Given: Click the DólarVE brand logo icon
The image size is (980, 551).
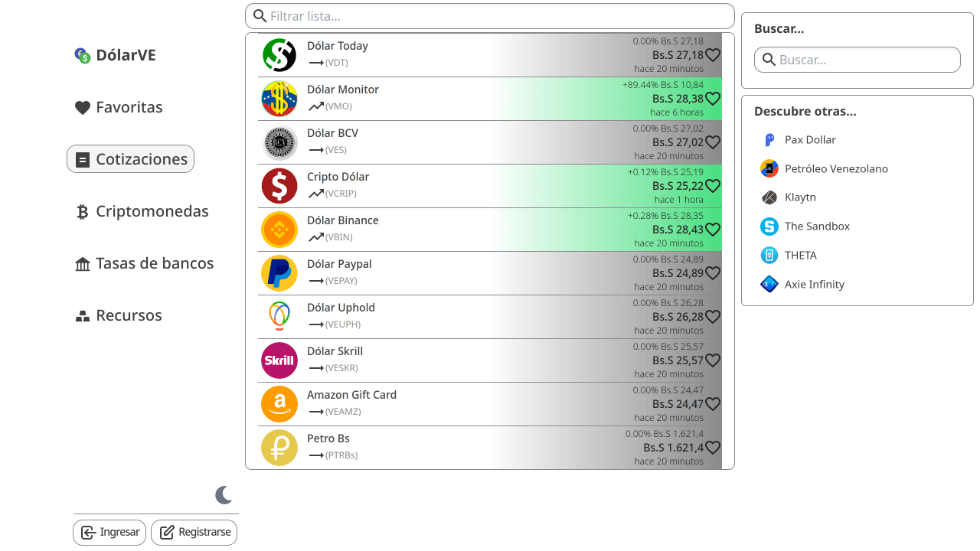Looking at the screenshot, I should [x=83, y=55].
